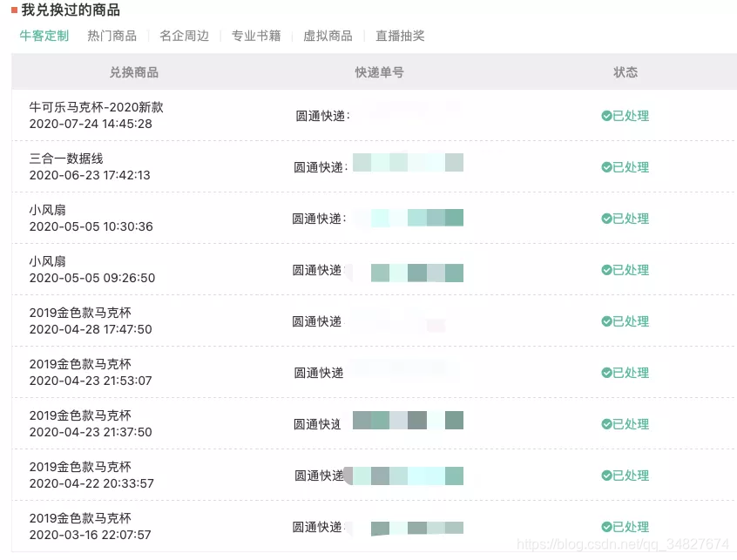The width and height of the screenshot is (737, 560).
Task: View the 直播抽奖 tab
Action: [x=400, y=36]
